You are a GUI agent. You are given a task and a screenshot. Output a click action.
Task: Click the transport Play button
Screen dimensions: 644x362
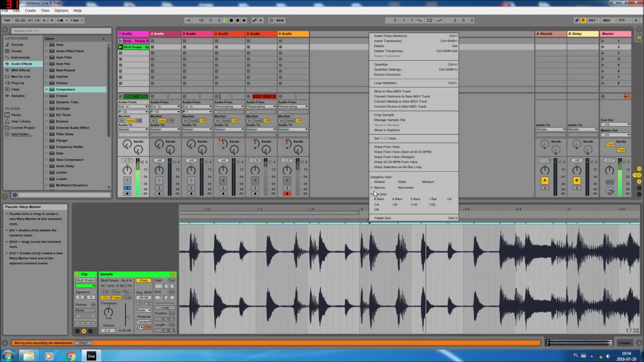[x=225, y=21]
